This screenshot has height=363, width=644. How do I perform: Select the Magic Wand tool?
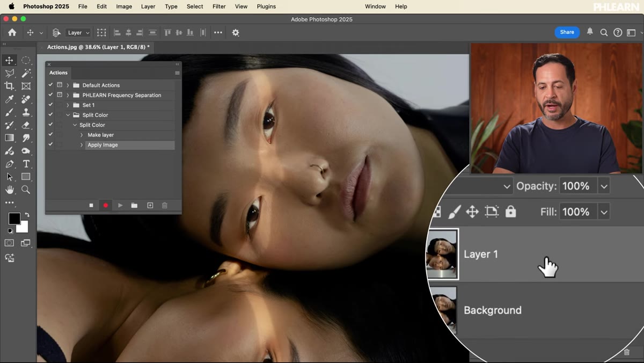point(26,73)
